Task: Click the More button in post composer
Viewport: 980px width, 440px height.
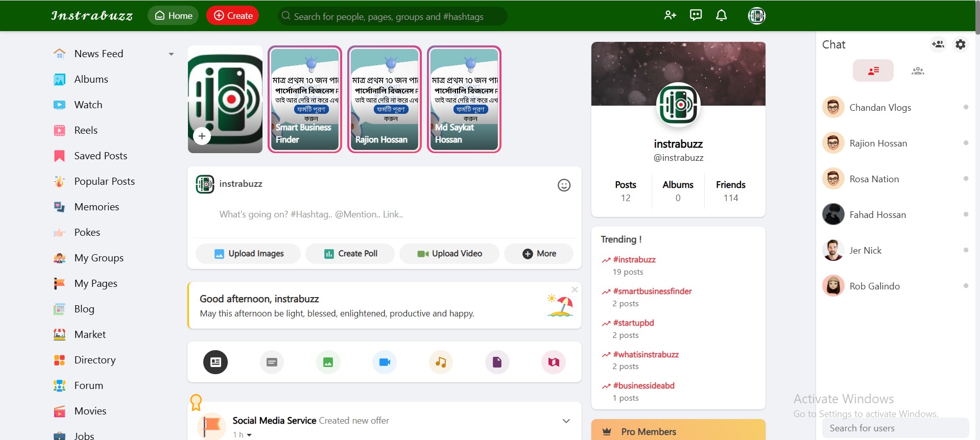Action: 539,254
